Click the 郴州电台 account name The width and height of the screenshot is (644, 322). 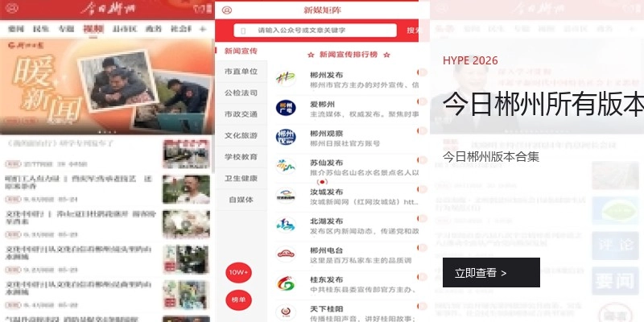(327, 250)
